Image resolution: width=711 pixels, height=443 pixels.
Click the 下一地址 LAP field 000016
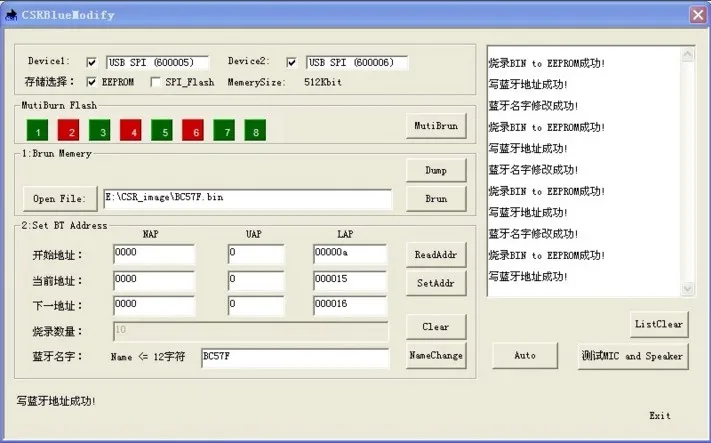coord(350,306)
